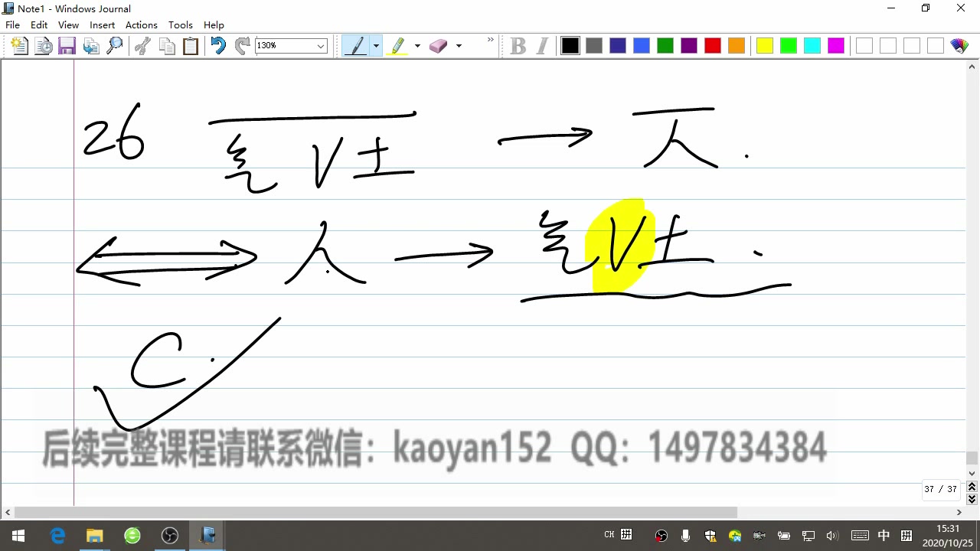Screen dimensions: 980x551
Task: Open the touch keyboard tray icon
Action: point(860,536)
